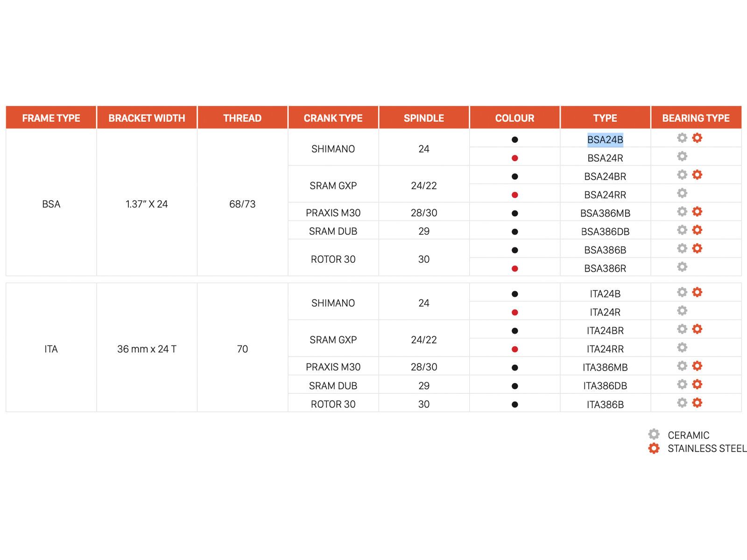Click the grey ceramic gear in BSA24R row
The width and height of the screenshot is (747, 560).
[x=682, y=156]
